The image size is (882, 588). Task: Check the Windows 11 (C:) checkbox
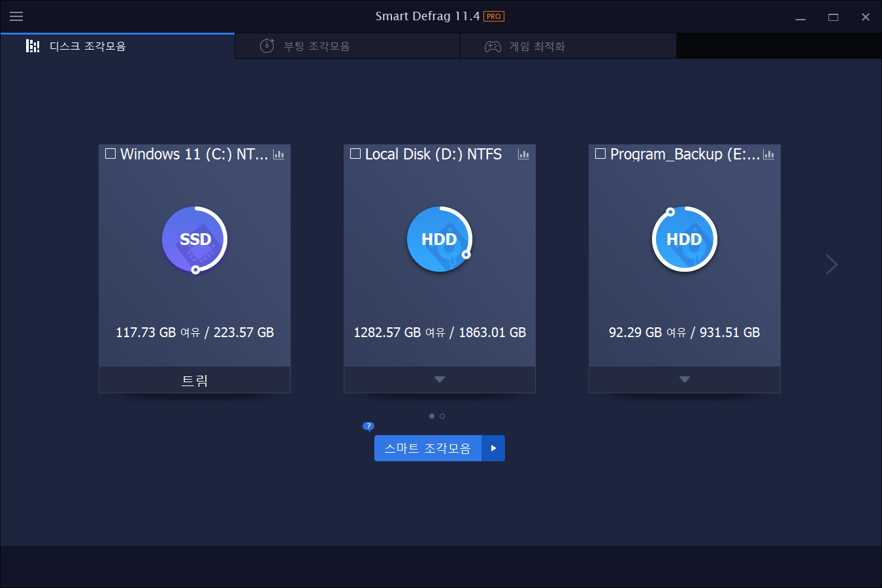coord(110,154)
